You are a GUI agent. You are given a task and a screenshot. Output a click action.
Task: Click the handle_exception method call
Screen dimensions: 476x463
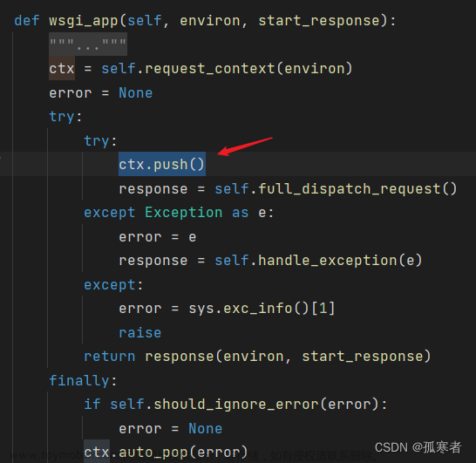pyautogui.click(x=318, y=261)
